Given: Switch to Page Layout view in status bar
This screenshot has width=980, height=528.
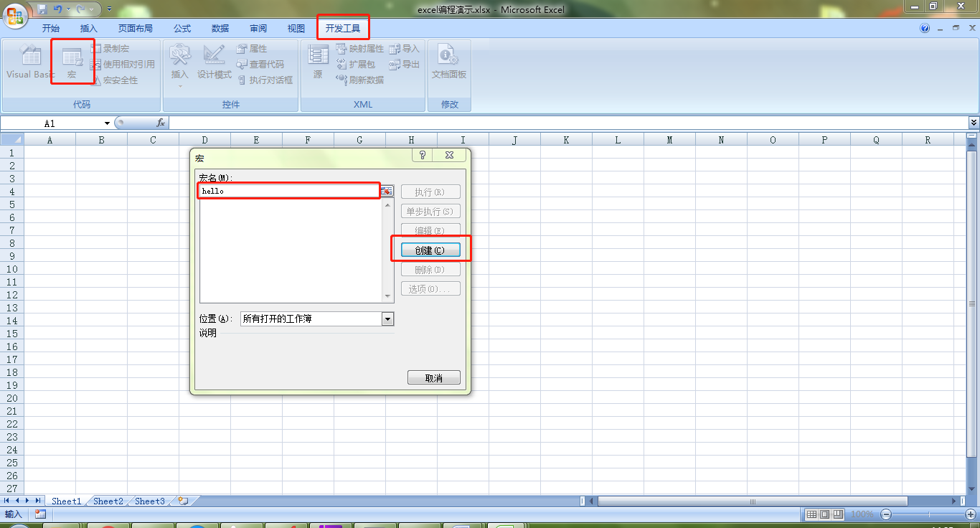Looking at the screenshot, I should pyautogui.click(x=824, y=514).
